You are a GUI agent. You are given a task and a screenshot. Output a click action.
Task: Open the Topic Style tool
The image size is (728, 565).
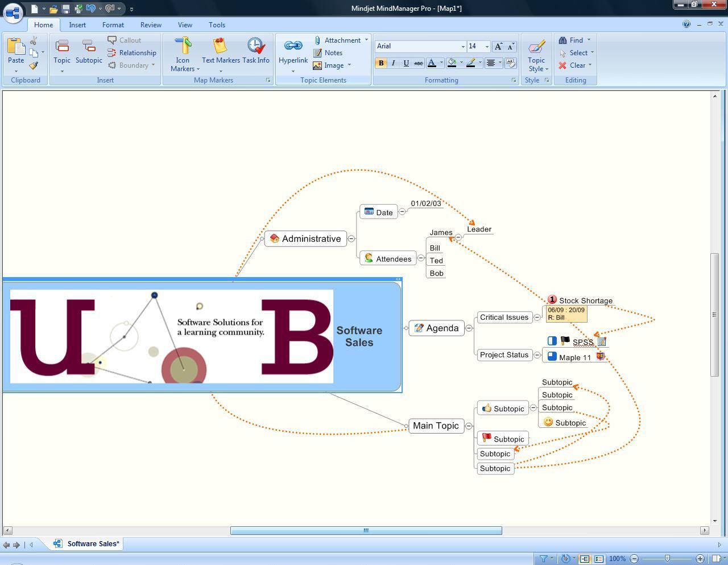click(535, 54)
